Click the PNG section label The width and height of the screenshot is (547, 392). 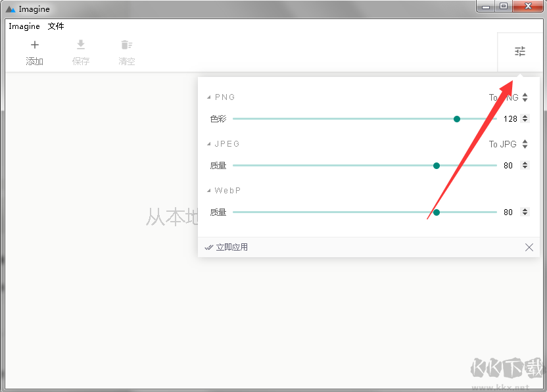(225, 97)
